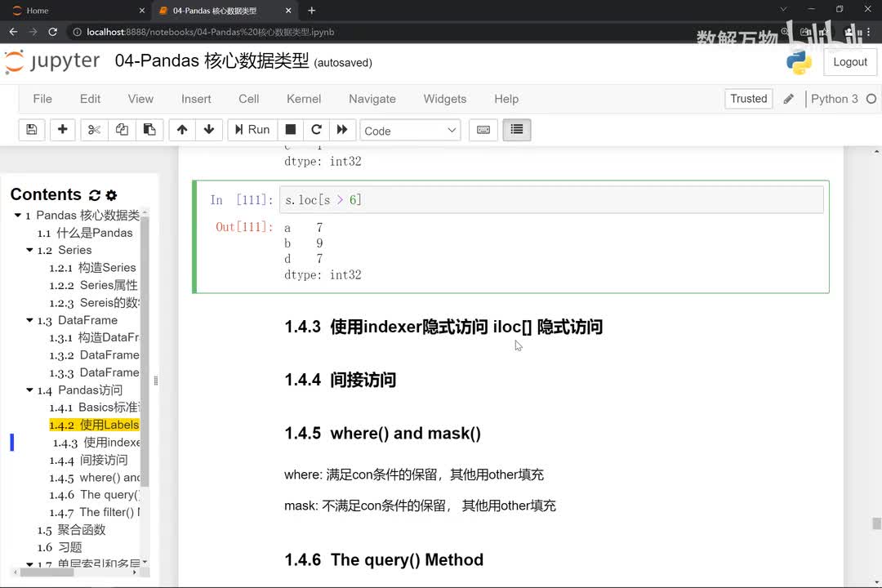
Task: Jump to 1.4.4 间接访问 in Contents
Action: click(x=88, y=461)
